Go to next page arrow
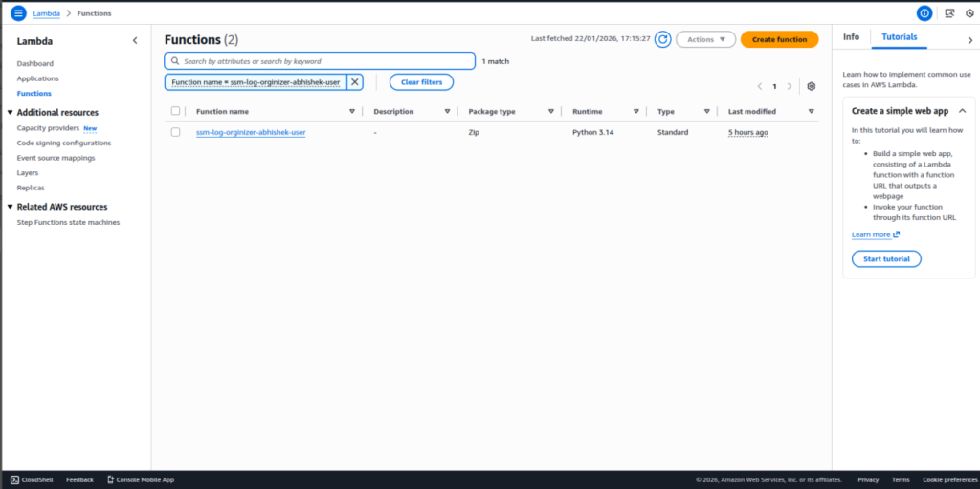Viewport: 980px width, 489px height. coord(790,86)
